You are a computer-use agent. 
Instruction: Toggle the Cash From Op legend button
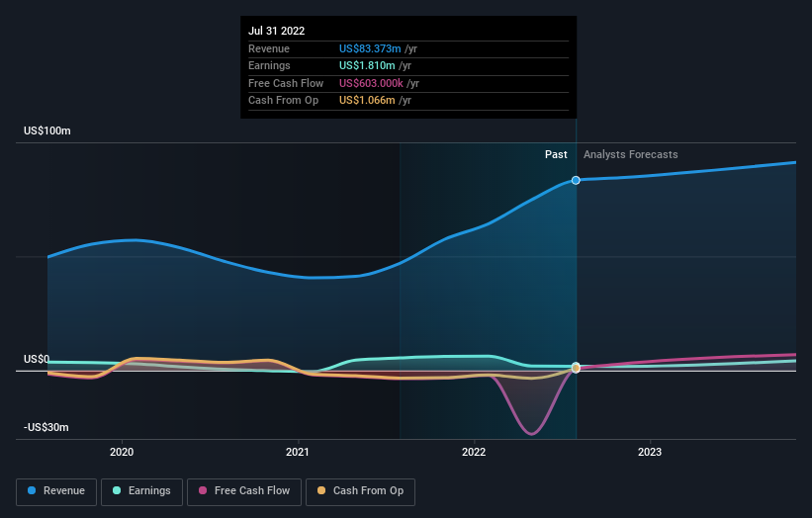[x=360, y=491]
